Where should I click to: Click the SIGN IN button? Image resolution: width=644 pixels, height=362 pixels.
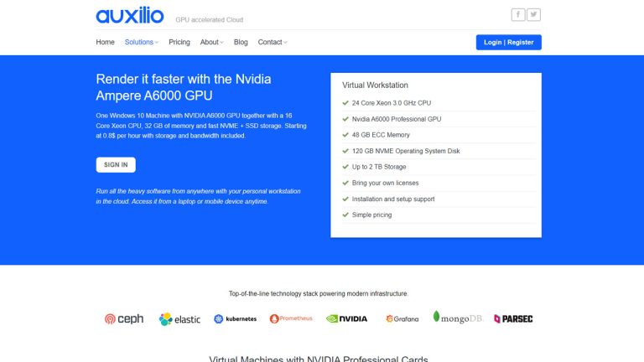[x=116, y=165]
